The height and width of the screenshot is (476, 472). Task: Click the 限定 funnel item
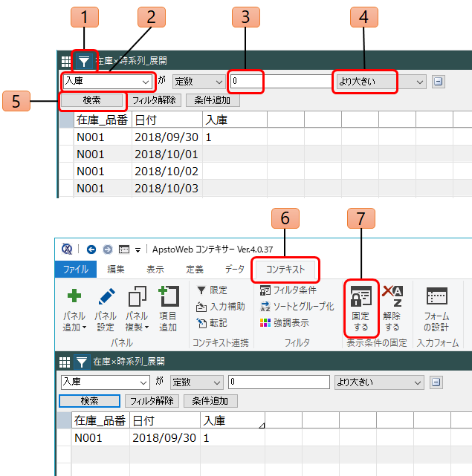point(212,290)
